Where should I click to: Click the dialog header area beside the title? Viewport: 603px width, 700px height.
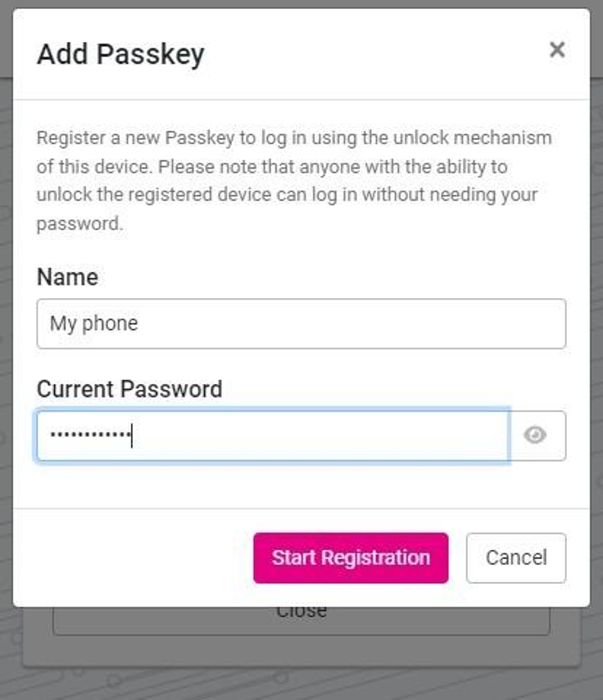pos(375,55)
